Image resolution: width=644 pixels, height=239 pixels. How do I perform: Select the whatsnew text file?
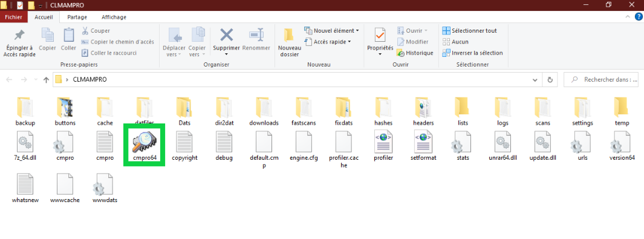click(x=25, y=188)
